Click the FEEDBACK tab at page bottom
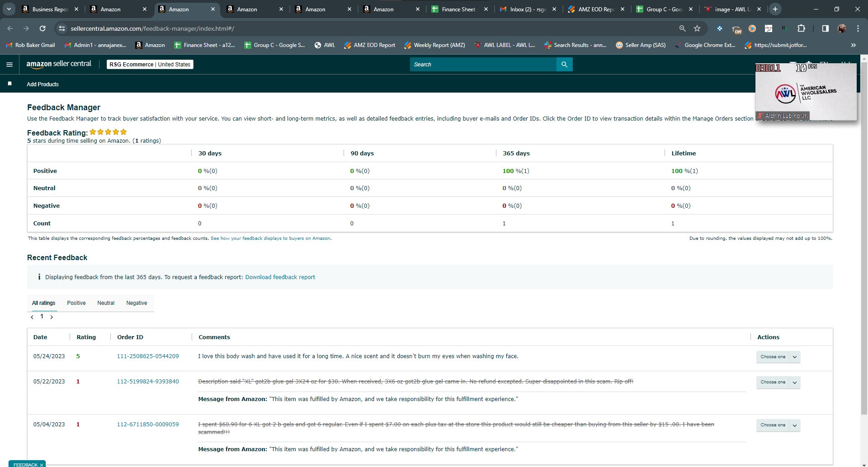This screenshot has width=868, height=467. point(27,464)
